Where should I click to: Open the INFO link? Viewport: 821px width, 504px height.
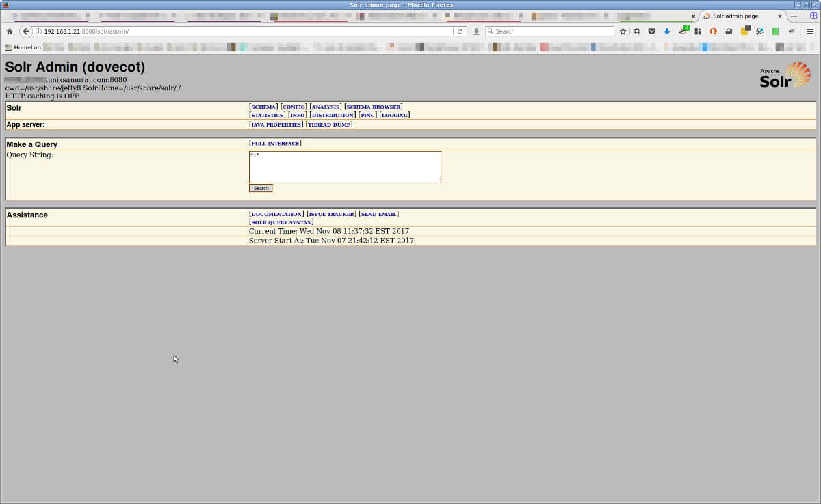tap(298, 115)
